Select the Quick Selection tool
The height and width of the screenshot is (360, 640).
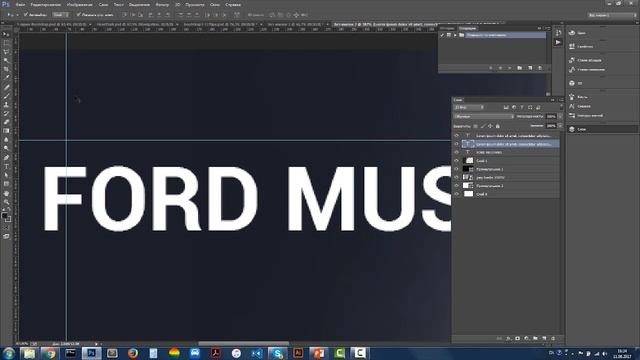pyautogui.click(x=6, y=60)
